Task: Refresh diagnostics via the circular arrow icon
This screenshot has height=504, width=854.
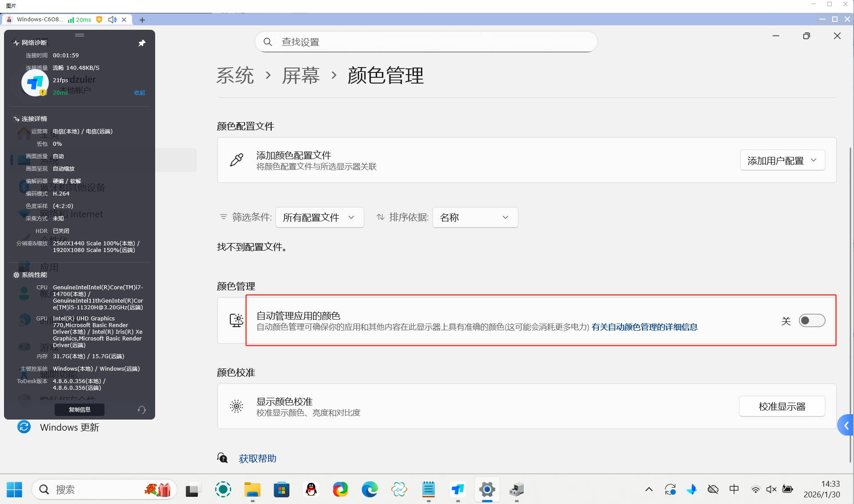Action: pos(141,409)
